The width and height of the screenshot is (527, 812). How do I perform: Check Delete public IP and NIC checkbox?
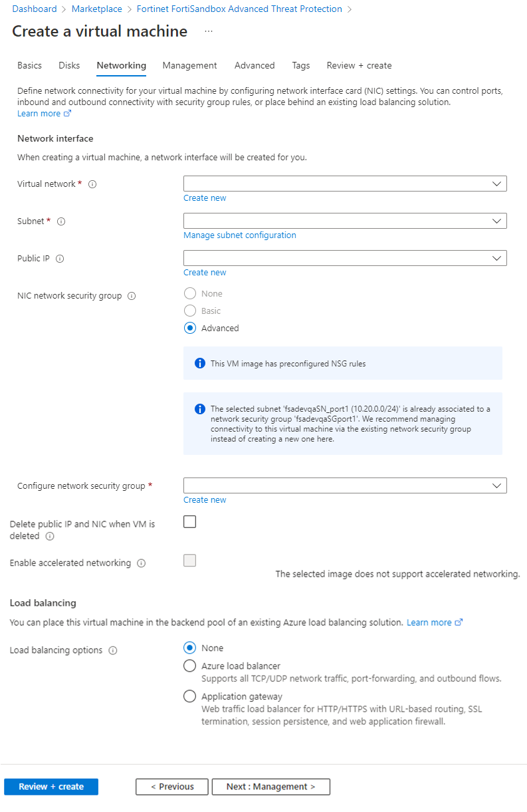tap(190, 522)
